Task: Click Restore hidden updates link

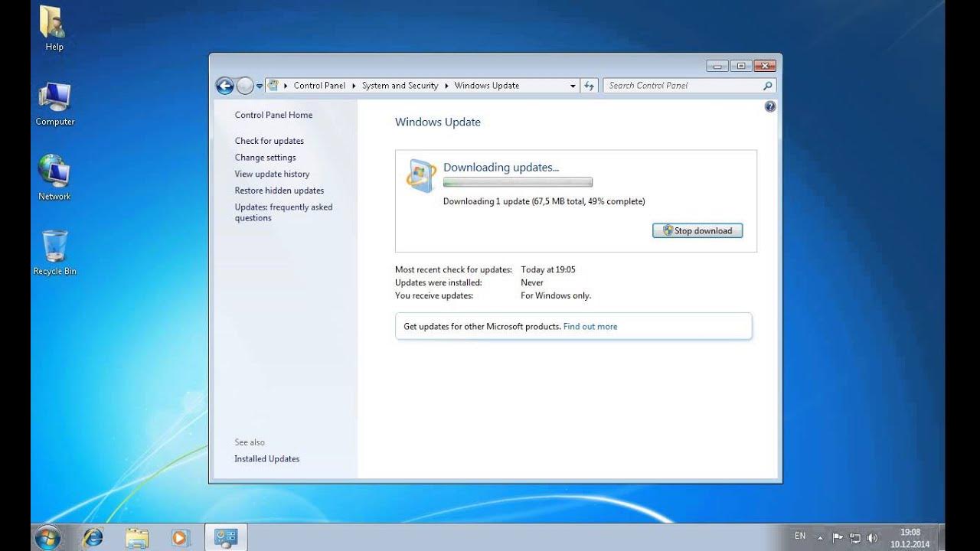Action: click(x=279, y=191)
